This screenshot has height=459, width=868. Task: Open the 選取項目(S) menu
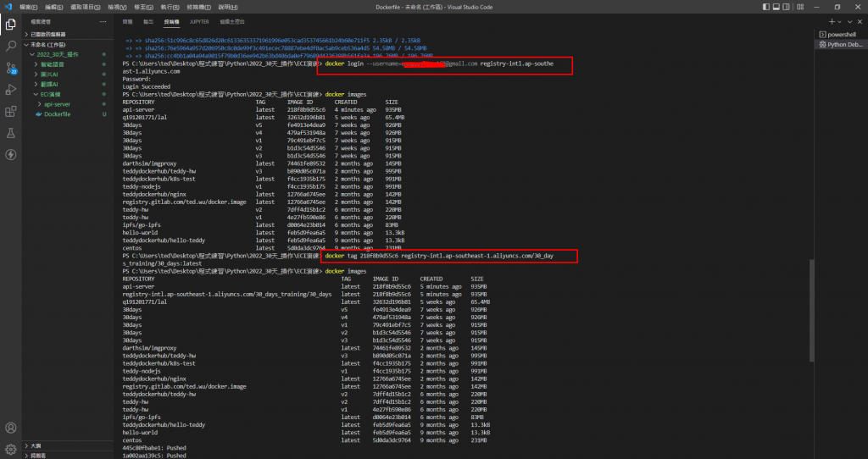coord(86,7)
